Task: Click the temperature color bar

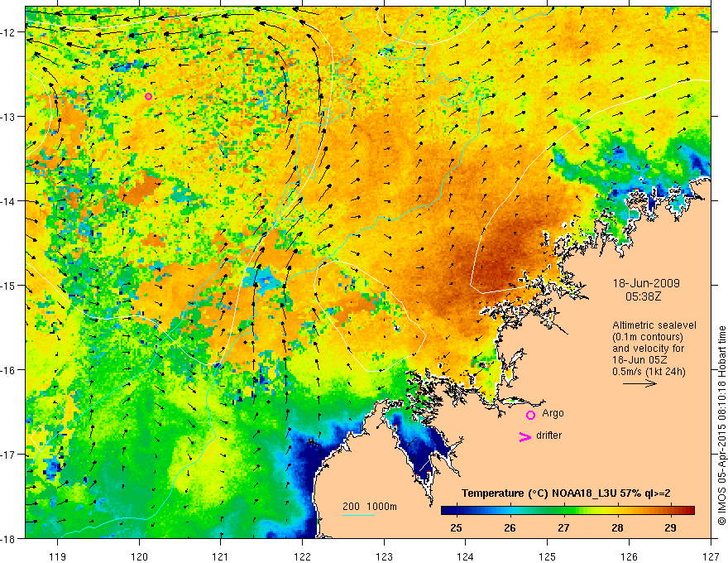Action: 568,510
